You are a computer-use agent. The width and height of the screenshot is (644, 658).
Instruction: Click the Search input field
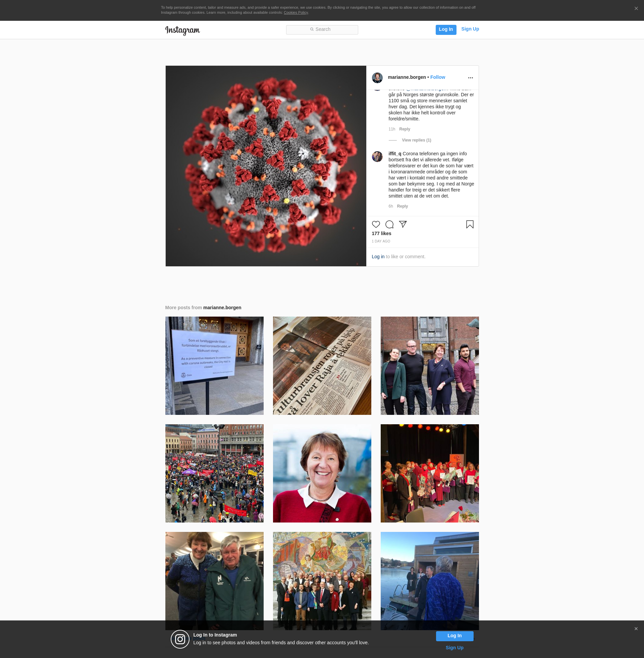(x=322, y=30)
